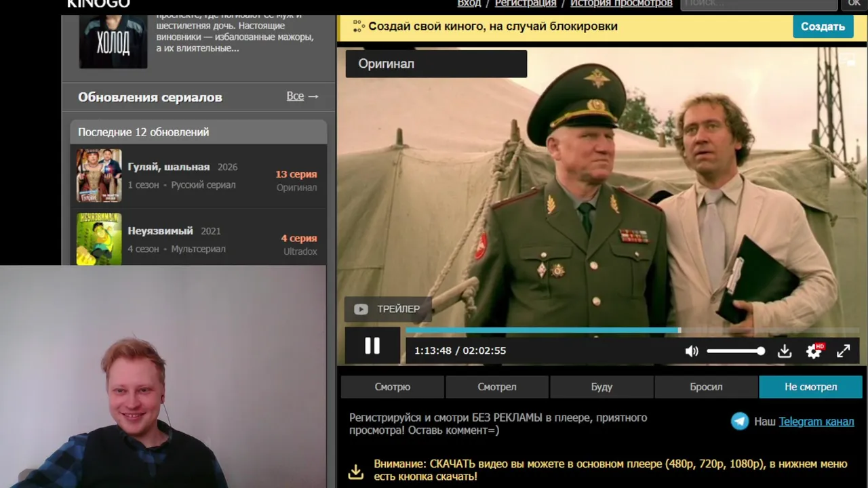Click the Неуязвимый poster thumbnail
This screenshot has height=488, width=868.
coord(99,239)
